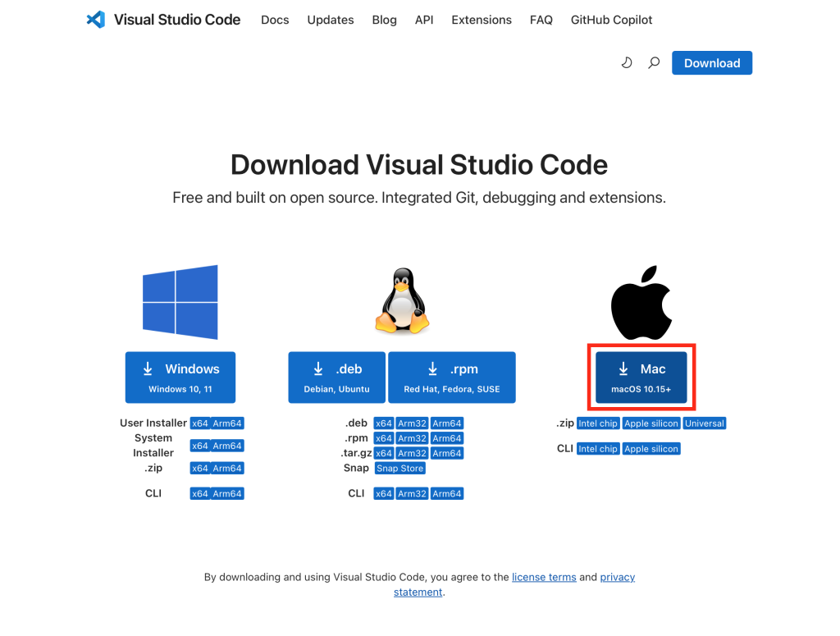
Task: Click the Linux penguin logo
Action: click(x=402, y=301)
